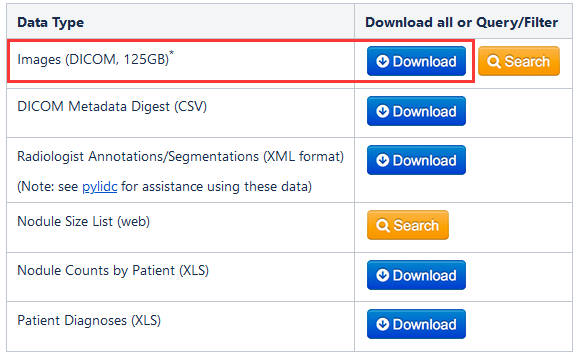Click the download arrow icon for Images (DICOM)
The width and height of the screenshot is (582, 364).
[383, 61]
